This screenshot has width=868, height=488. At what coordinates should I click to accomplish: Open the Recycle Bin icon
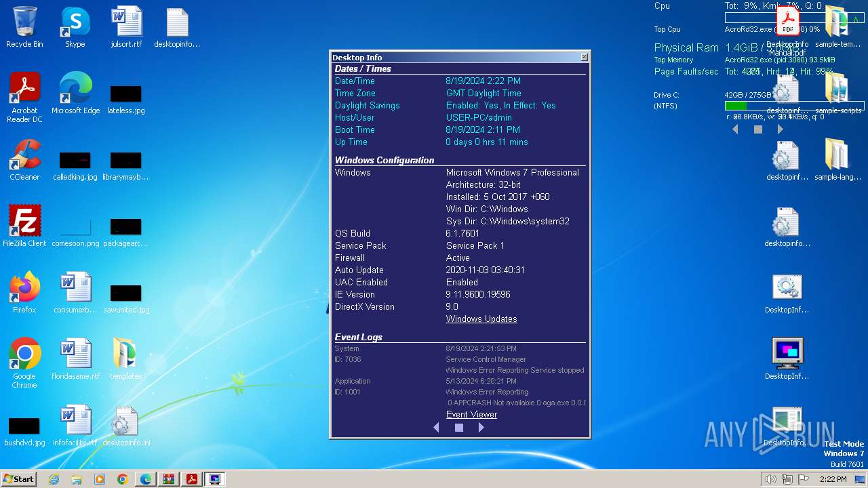pyautogui.click(x=24, y=27)
